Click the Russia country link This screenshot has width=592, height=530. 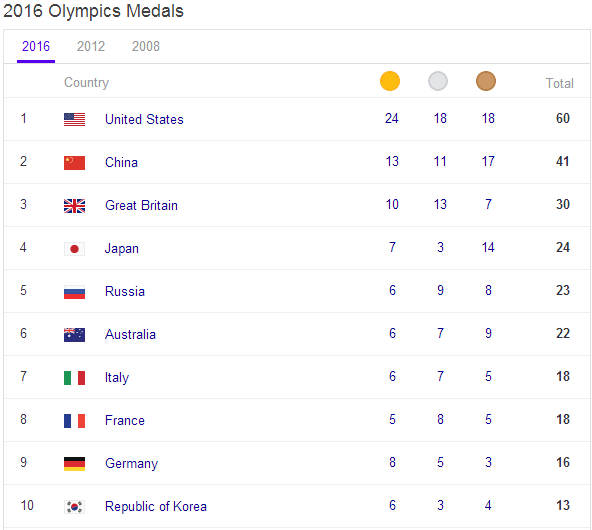pyautogui.click(x=125, y=291)
